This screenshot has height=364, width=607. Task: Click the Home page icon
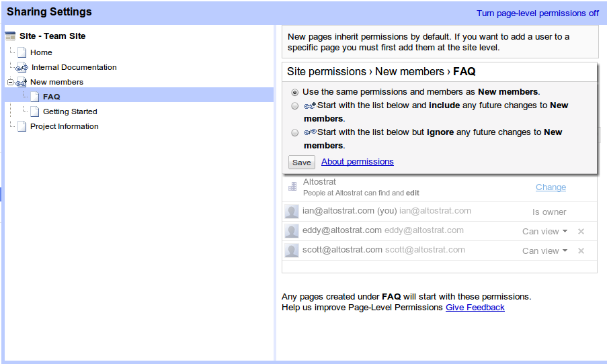(x=23, y=52)
